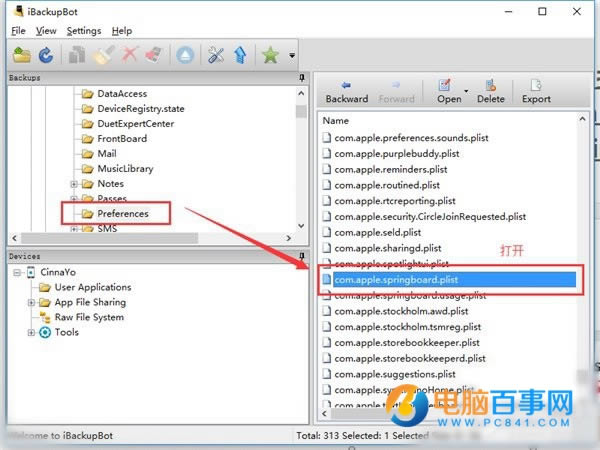The image size is (600, 450).
Task: Open the File menu
Action: [x=18, y=31]
